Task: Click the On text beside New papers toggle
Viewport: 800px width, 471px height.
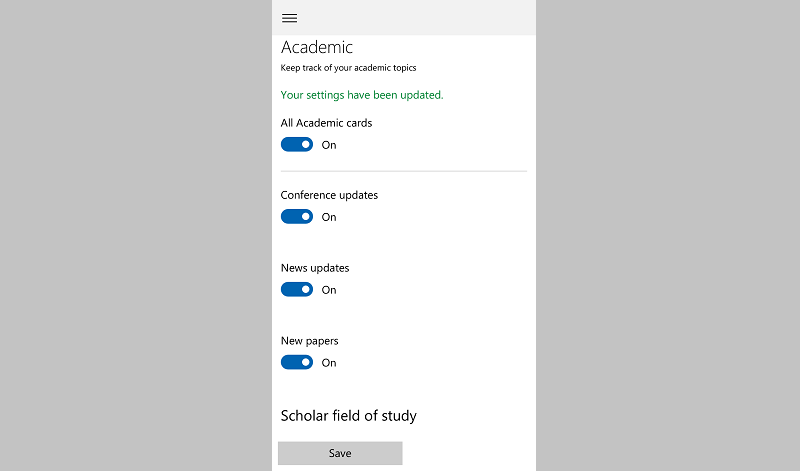Action: click(x=329, y=363)
